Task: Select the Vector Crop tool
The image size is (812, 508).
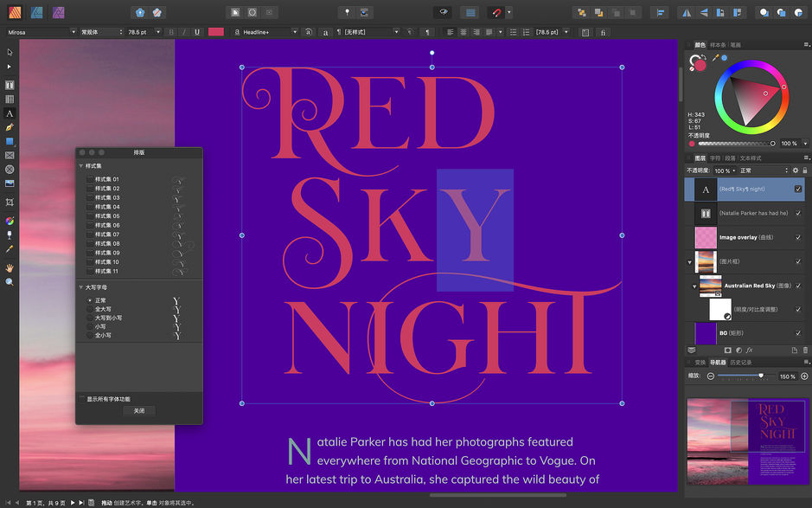Action: (x=10, y=203)
